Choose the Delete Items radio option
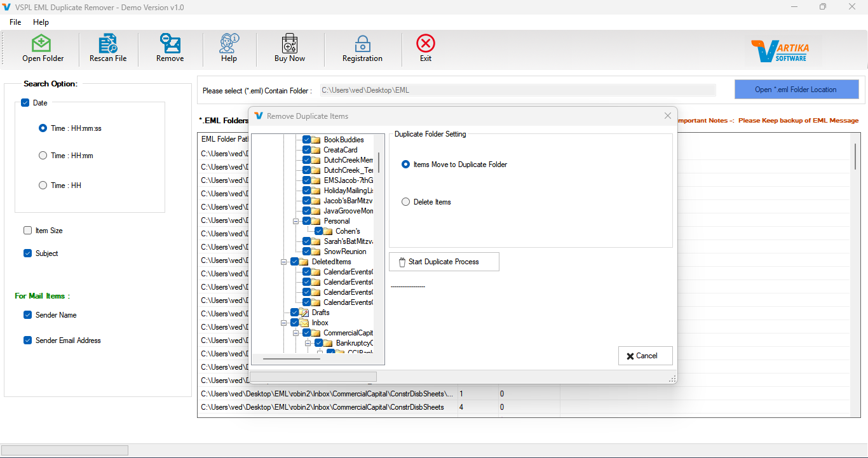 tap(406, 202)
